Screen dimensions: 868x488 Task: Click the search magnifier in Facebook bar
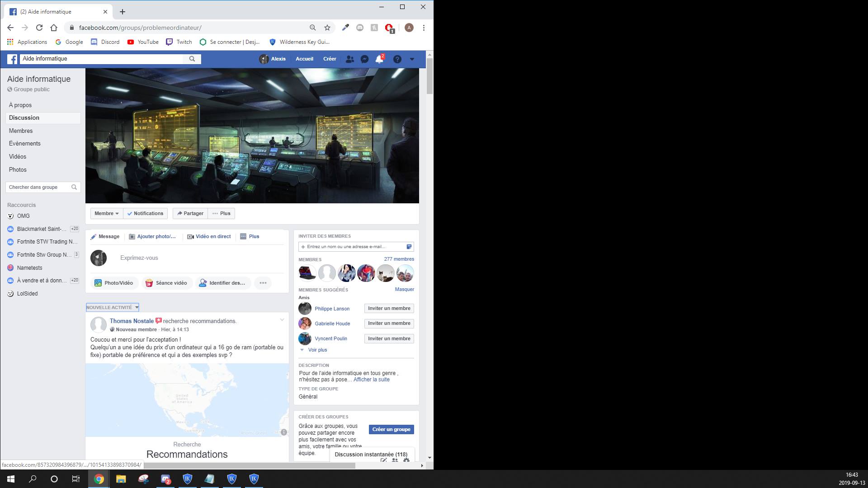192,59
